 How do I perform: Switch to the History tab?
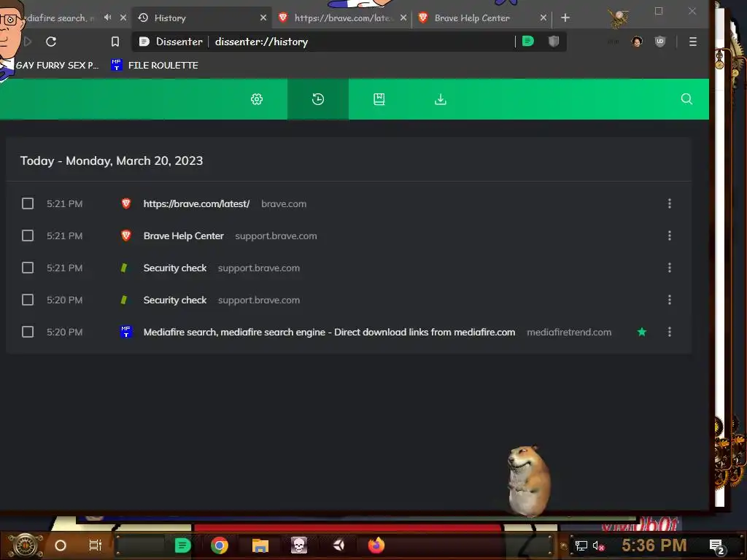(x=200, y=18)
